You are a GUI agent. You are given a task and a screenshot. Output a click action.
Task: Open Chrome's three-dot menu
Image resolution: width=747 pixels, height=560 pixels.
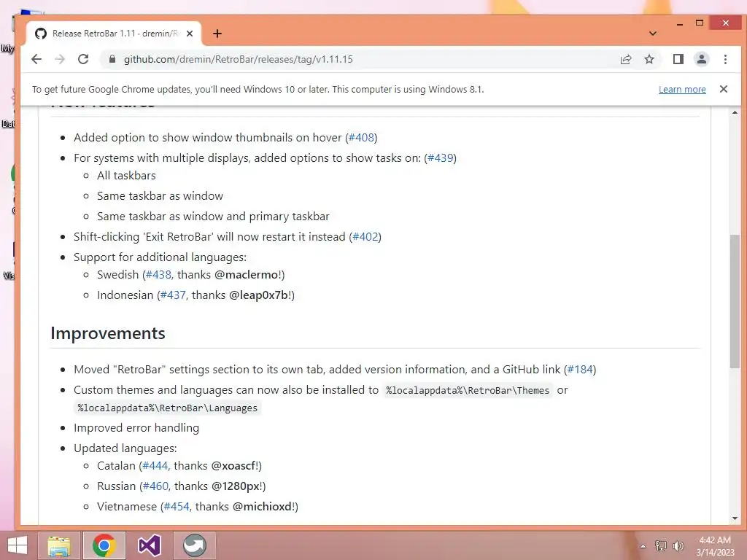point(725,59)
